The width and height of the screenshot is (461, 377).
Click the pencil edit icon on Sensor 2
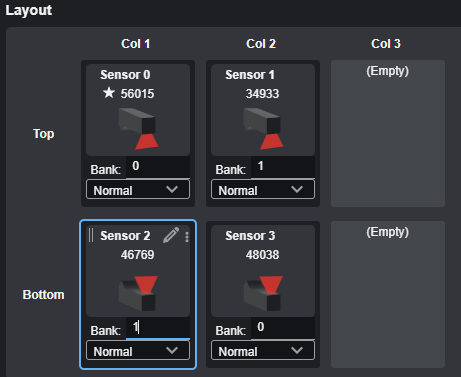tap(171, 235)
